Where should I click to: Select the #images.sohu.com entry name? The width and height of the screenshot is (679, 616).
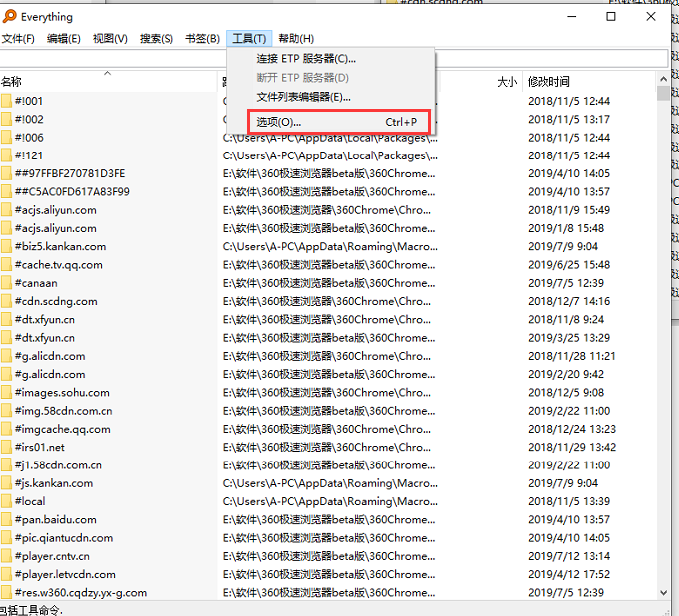coord(62,392)
